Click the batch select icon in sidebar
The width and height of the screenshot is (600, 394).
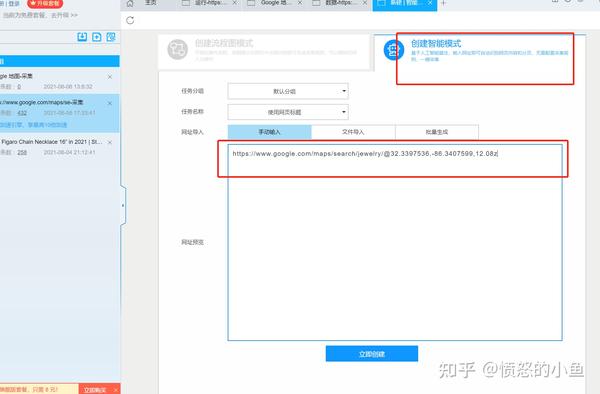tap(111, 37)
